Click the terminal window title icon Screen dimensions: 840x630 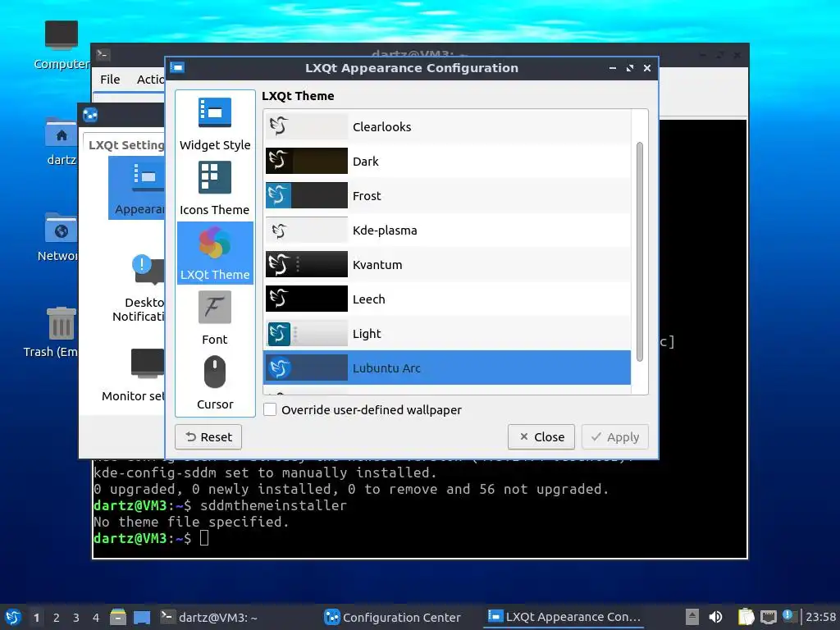point(103,54)
